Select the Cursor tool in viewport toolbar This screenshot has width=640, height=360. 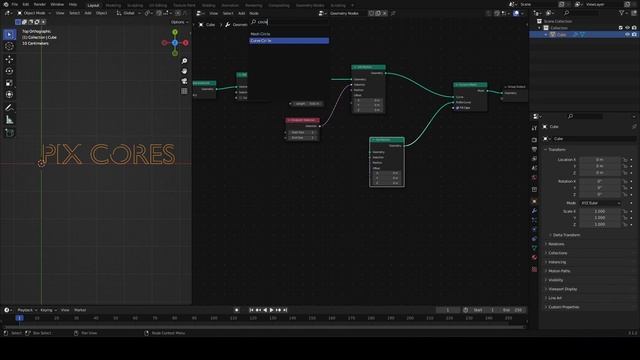click(9, 46)
